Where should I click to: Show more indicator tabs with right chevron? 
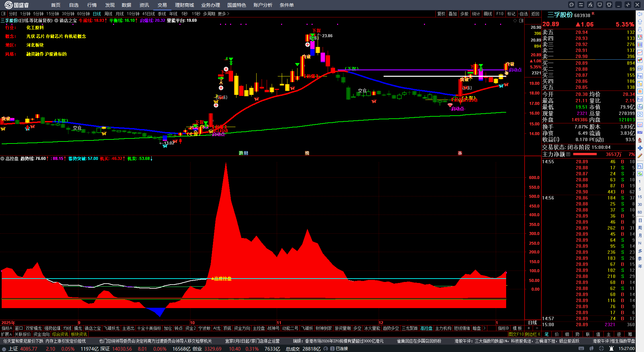484,328
